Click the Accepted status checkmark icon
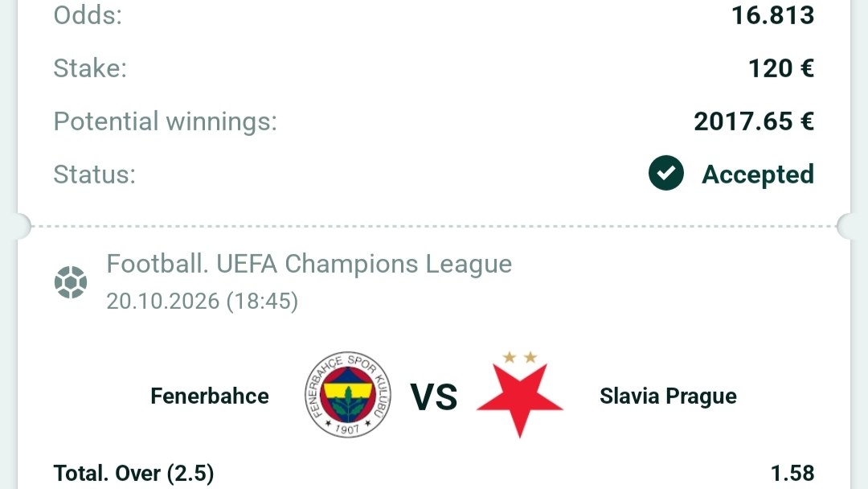This screenshot has height=489, width=868. [x=666, y=174]
